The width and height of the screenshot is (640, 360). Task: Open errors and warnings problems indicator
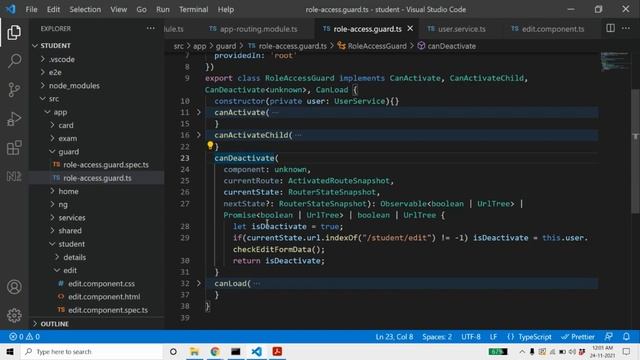(x=24, y=337)
